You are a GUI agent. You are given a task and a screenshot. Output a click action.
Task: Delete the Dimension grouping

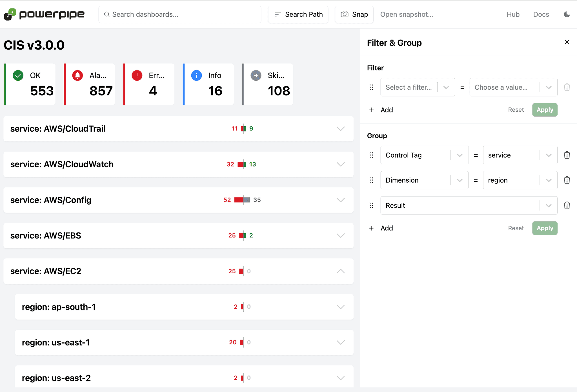(567, 180)
